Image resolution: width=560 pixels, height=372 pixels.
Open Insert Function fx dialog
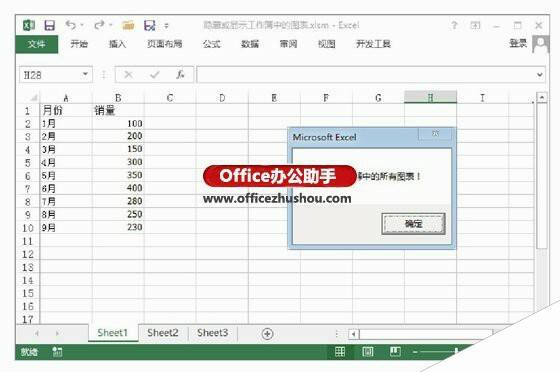point(180,75)
